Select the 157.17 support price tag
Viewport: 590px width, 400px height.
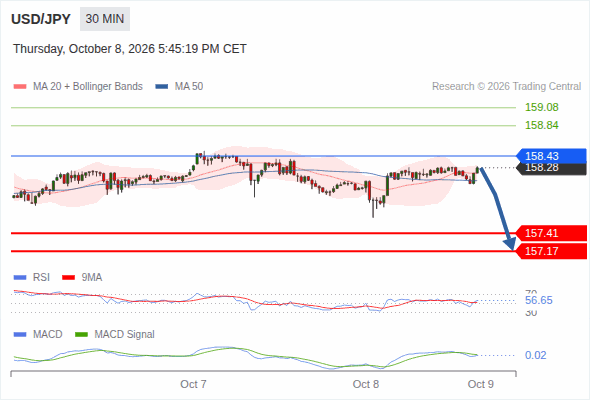551,251
